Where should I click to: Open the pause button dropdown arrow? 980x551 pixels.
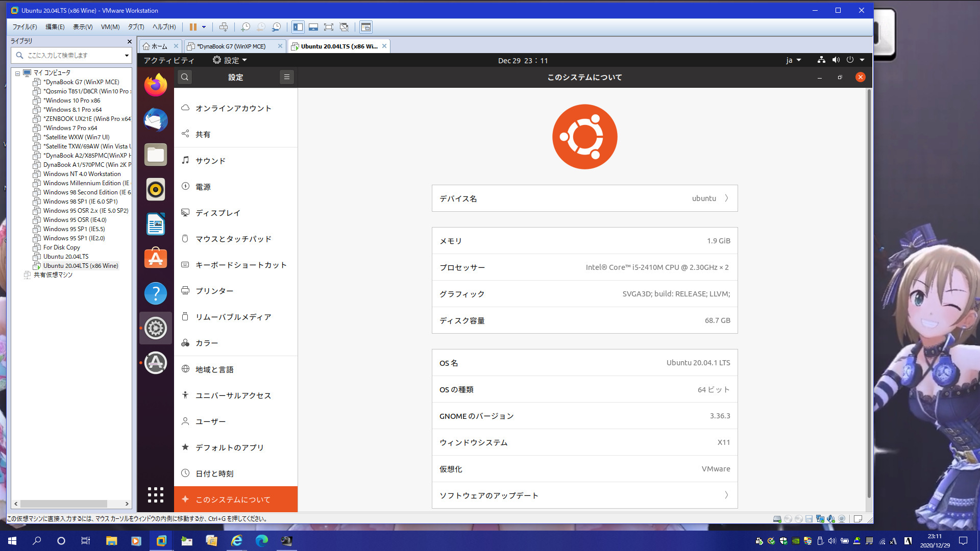point(204,27)
